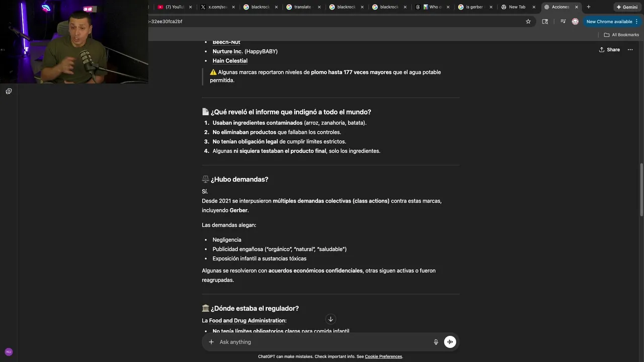The image size is (644, 362).
Task: Click the user avatar at bottom left
Action: (9, 352)
